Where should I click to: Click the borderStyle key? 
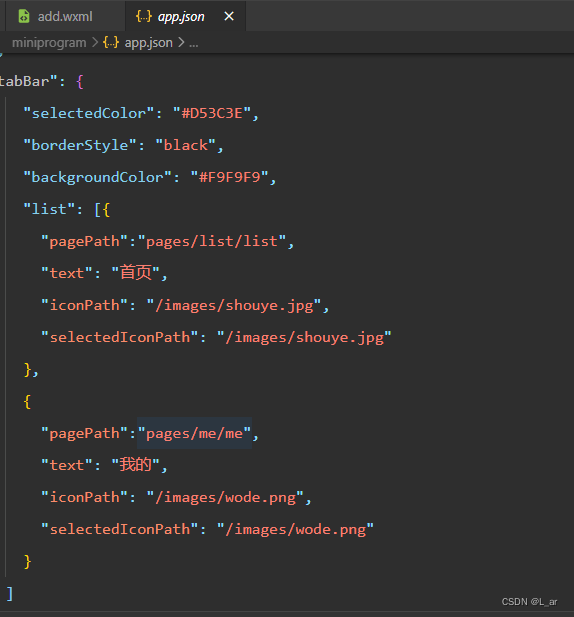(80, 145)
